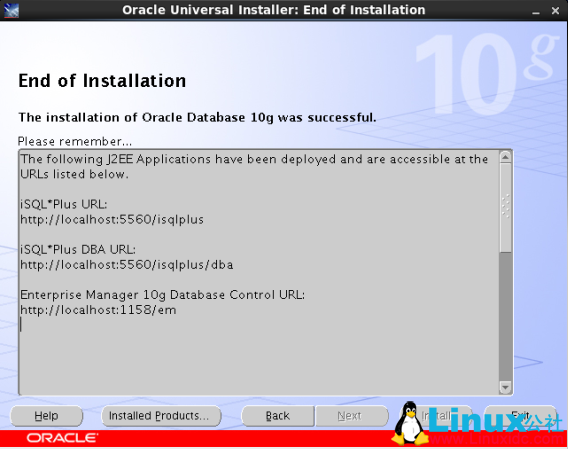Click the scrollbar track below the thumb
Screen dimensions: 568x449
[x=505, y=316]
